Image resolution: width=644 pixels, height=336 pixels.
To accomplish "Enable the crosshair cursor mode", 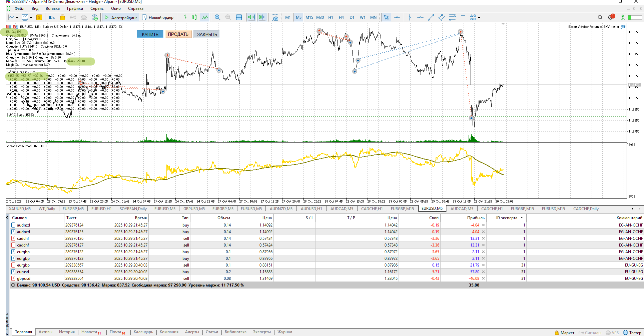I will (x=397, y=17).
